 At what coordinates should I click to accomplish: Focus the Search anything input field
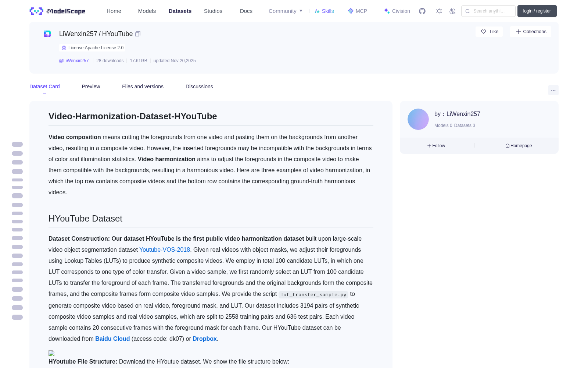pos(488,11)
